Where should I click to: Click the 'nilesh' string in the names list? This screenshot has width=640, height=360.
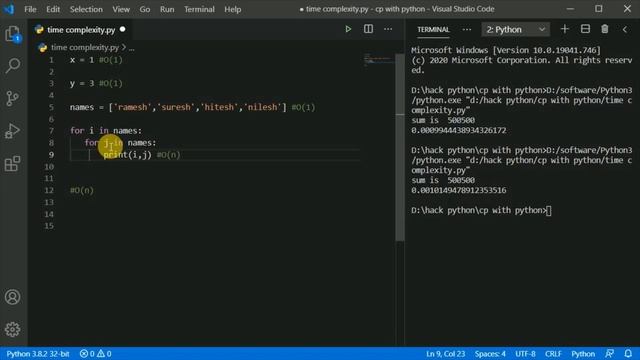click(x=262, y=107)
